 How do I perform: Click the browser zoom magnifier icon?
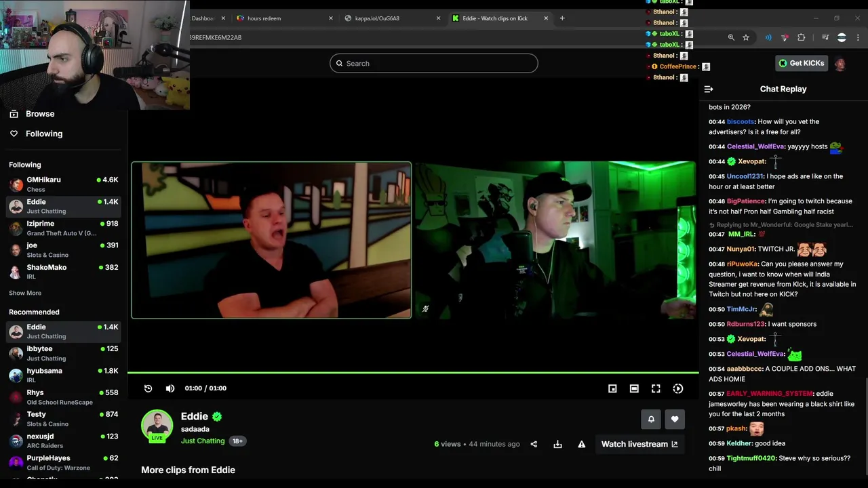(x=731, y=37)
